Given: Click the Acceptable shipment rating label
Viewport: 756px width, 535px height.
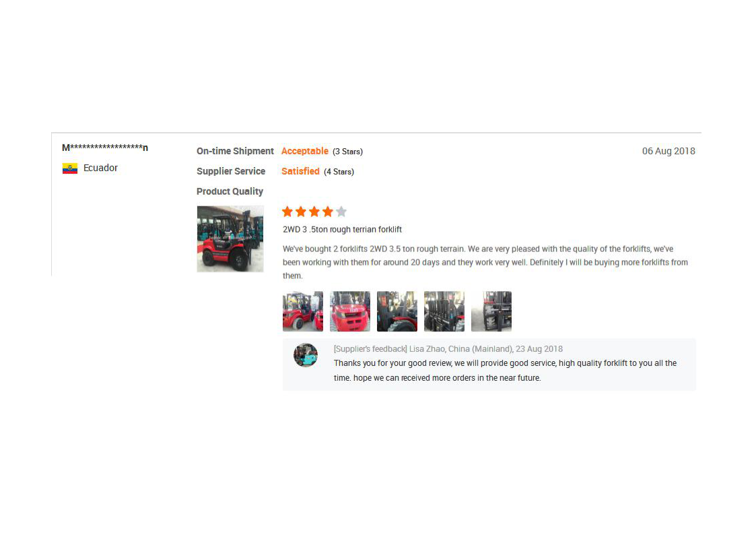Looking at the screenshot, I should 305,151.
